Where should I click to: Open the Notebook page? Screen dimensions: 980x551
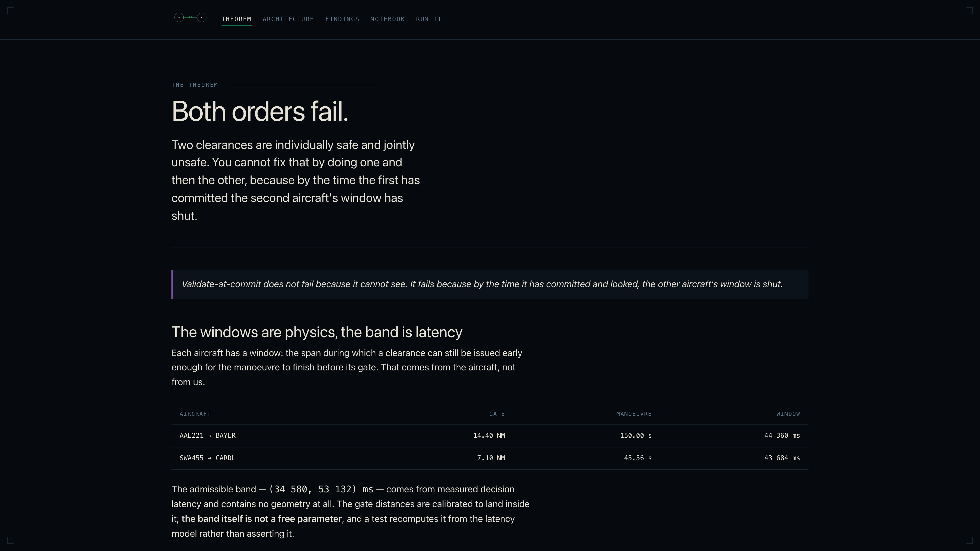(x=387, y=19)
